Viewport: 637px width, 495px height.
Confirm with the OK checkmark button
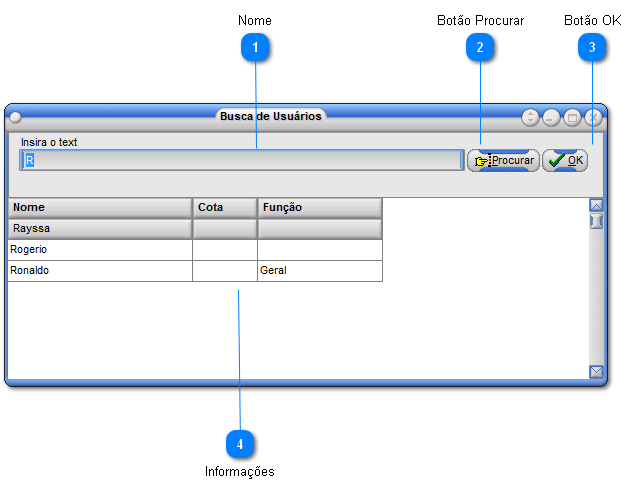(565, 161)
